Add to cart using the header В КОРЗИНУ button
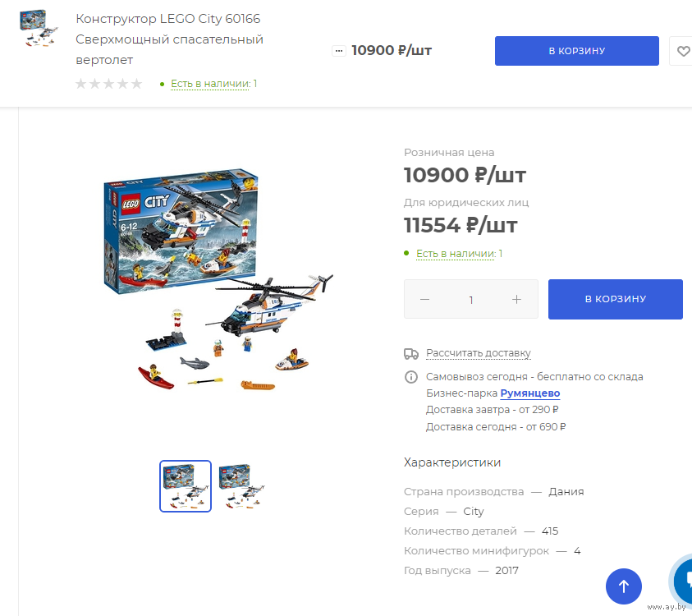Image resolution: width=692 pixels, height=616 pixels. tap(576, 51)
